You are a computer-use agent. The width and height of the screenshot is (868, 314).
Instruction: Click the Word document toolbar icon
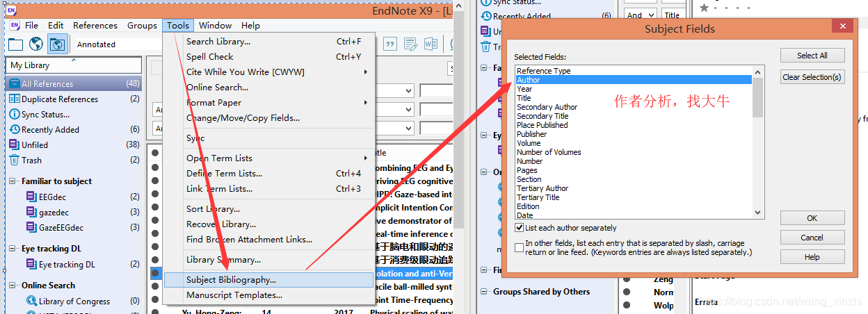click(431, 44)
